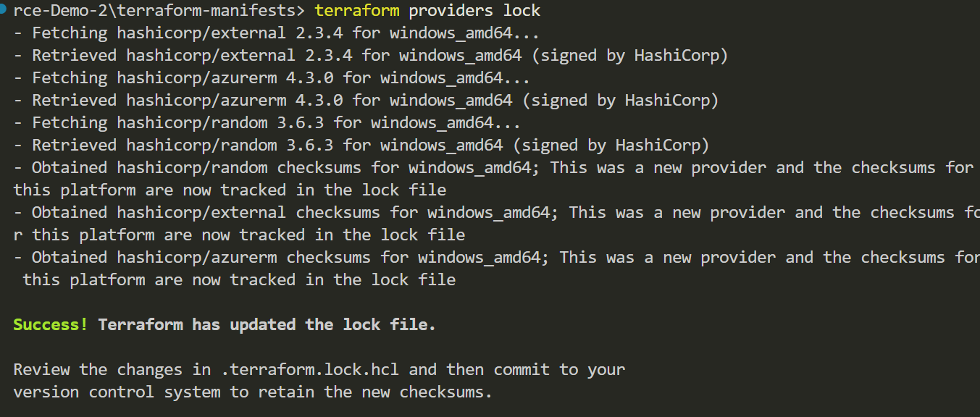This screenshot has width=980, height=417.
Task: Click 'Terraform has updated the lock file.' text
Action: 267,325
